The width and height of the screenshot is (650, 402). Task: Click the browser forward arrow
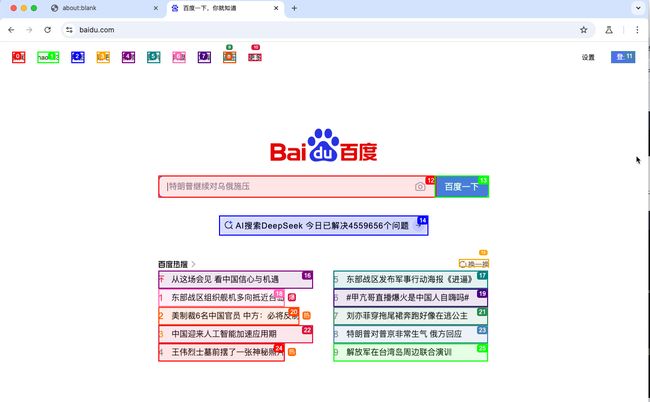[x=29, y=30]
